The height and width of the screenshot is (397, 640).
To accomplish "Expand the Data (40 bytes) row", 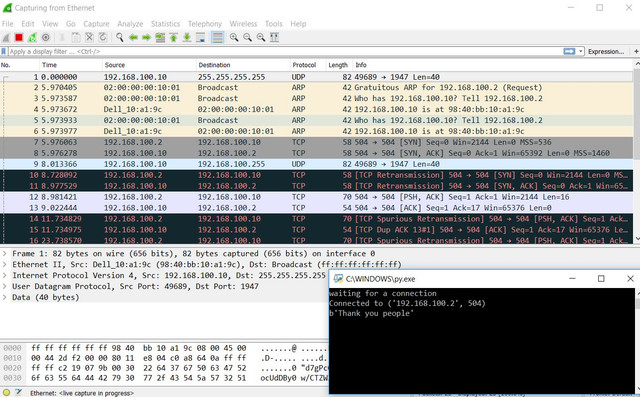I will point(4,297).
